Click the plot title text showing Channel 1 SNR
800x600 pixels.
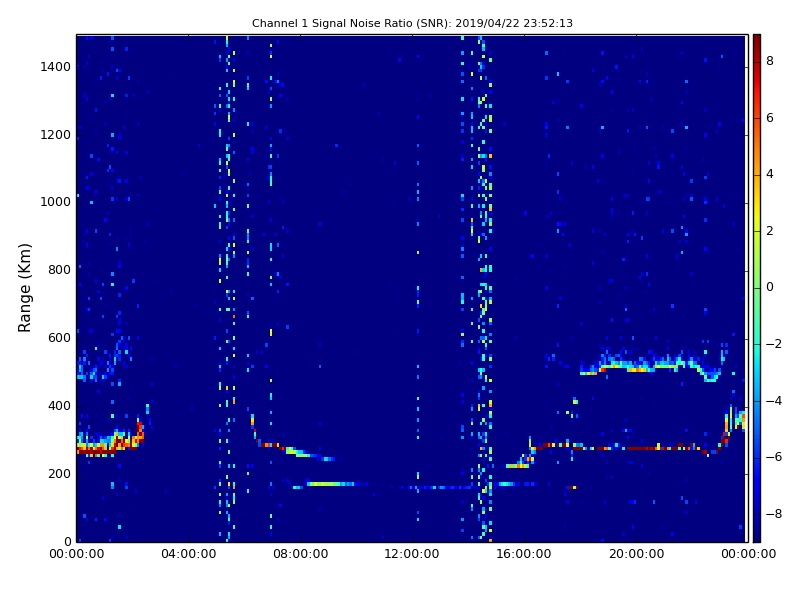[x=412, y=23]
